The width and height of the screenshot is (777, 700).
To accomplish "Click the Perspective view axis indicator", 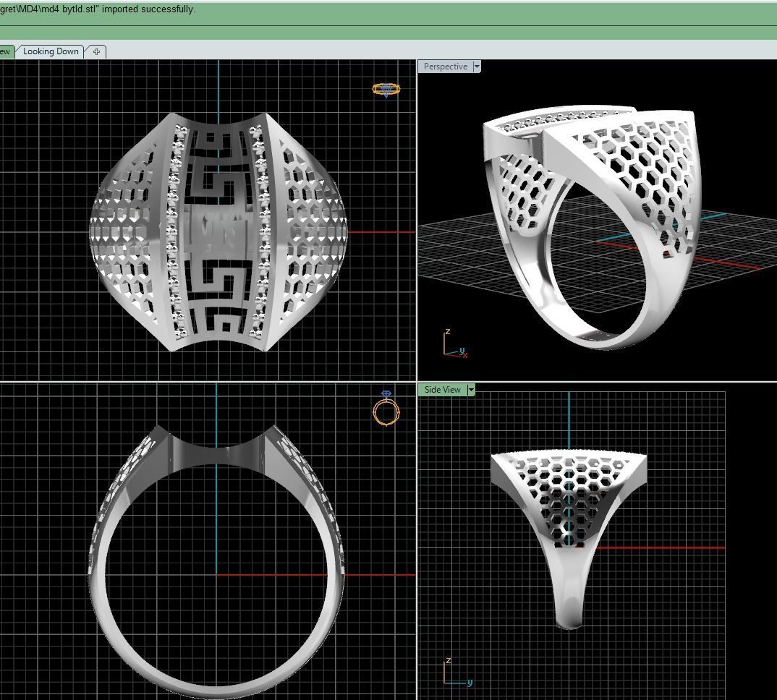I will (454, 343).
